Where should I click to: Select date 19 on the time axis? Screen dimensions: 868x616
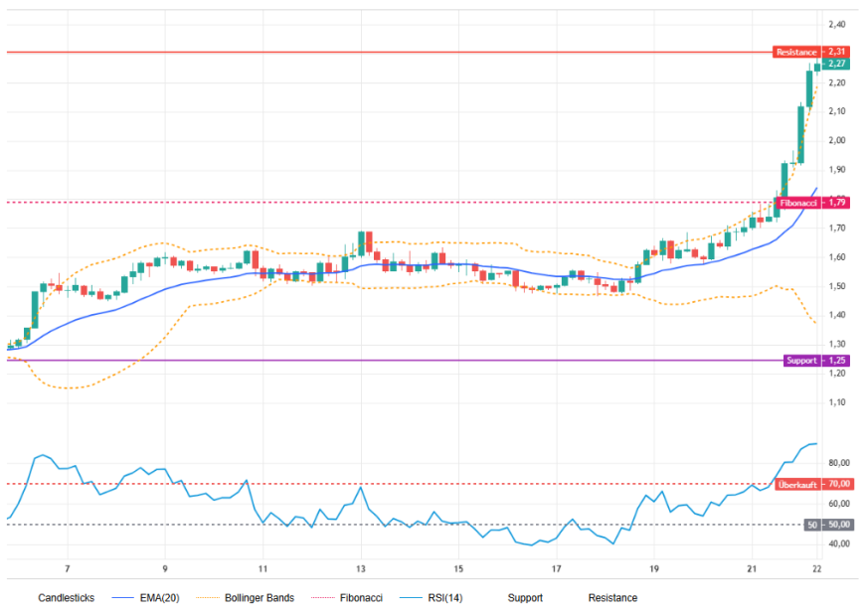(654, 569)
